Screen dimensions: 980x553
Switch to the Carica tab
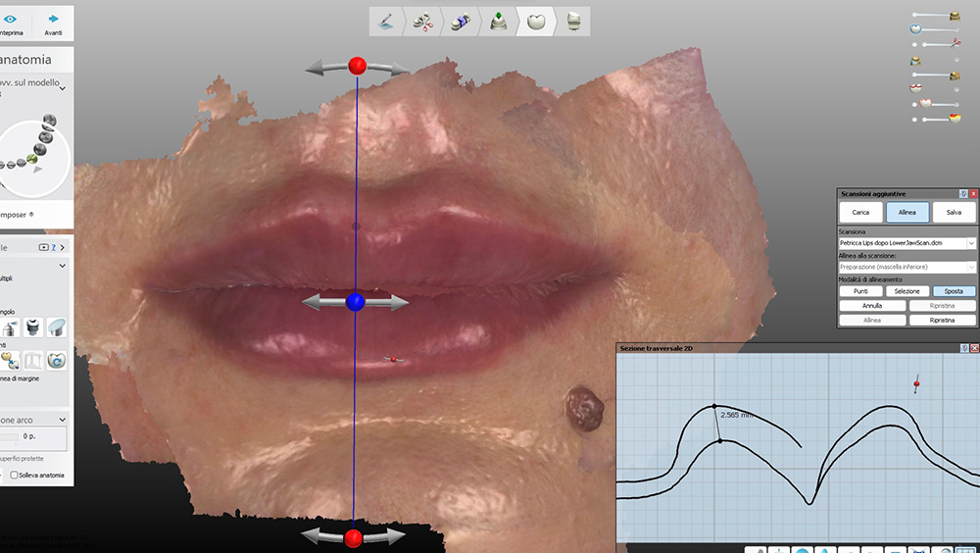860,212
